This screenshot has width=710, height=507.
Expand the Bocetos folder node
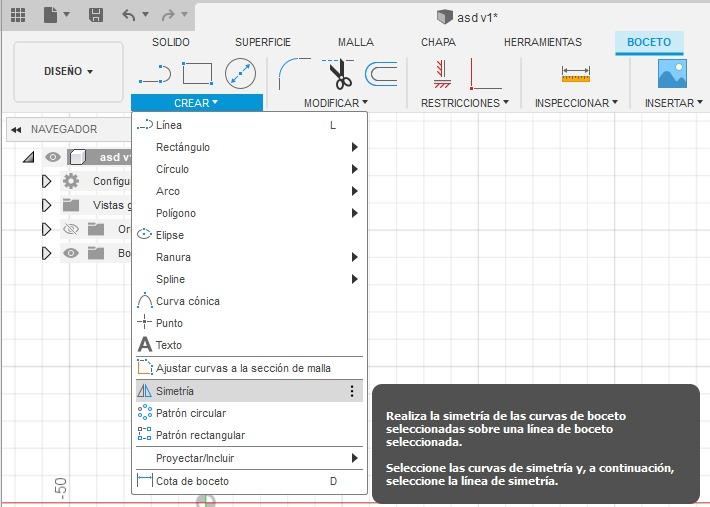click(x=46, y=253)
